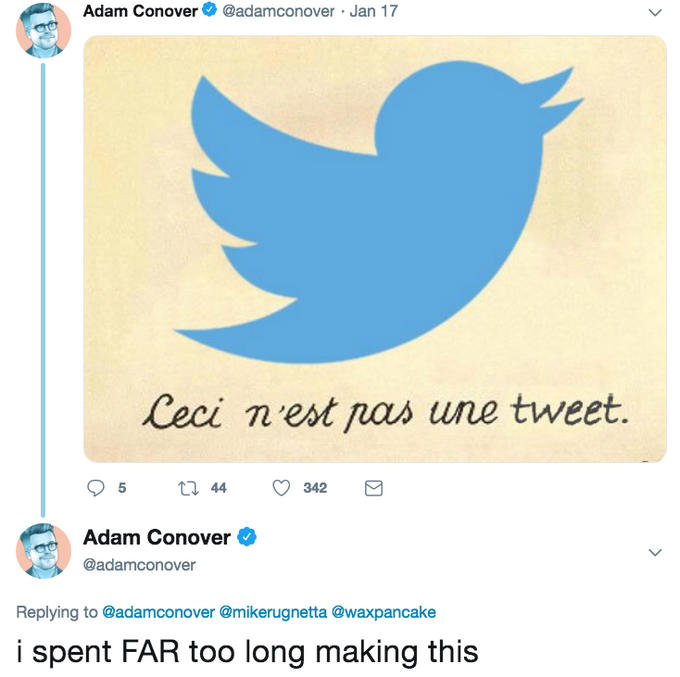The width and height of the screenshot is (680, 677).
Task: Click Adam Conover name on top tweet
Action: pyautogui.click(x=140, y=11)
